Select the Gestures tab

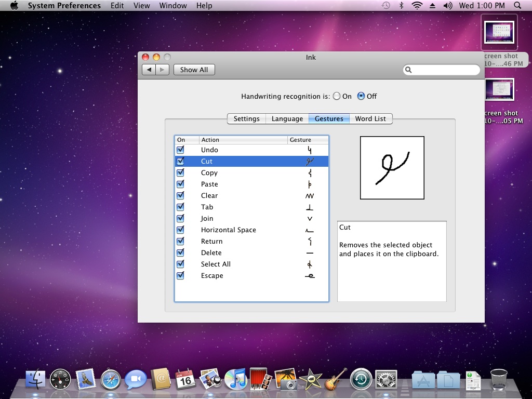[x=329, y=119]
